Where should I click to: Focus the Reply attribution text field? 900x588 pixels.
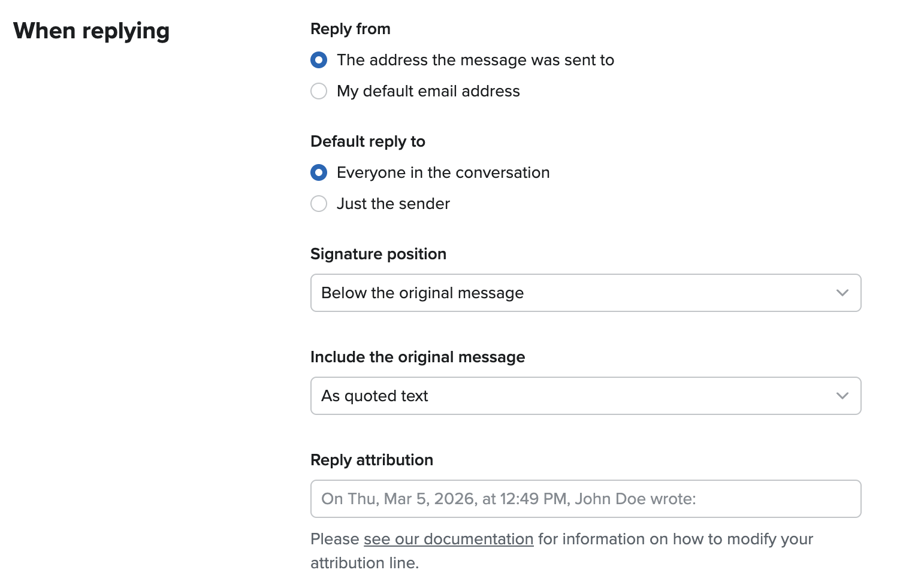[585, 499]
